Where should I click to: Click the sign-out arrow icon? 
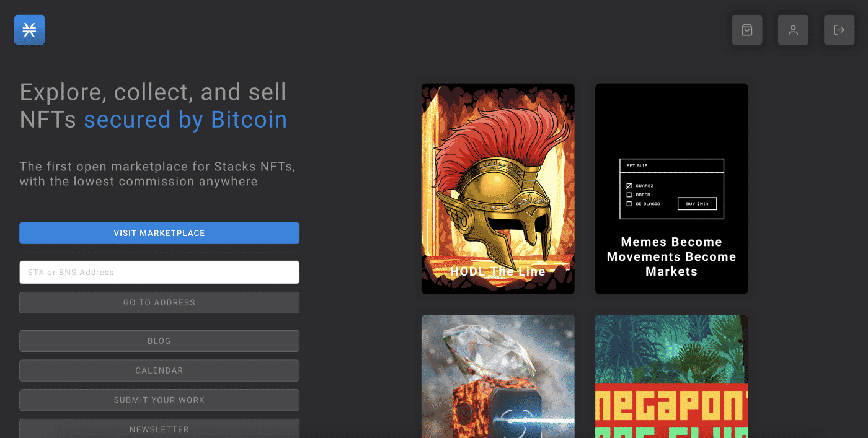pyautogui.click(x=839, y=30)
